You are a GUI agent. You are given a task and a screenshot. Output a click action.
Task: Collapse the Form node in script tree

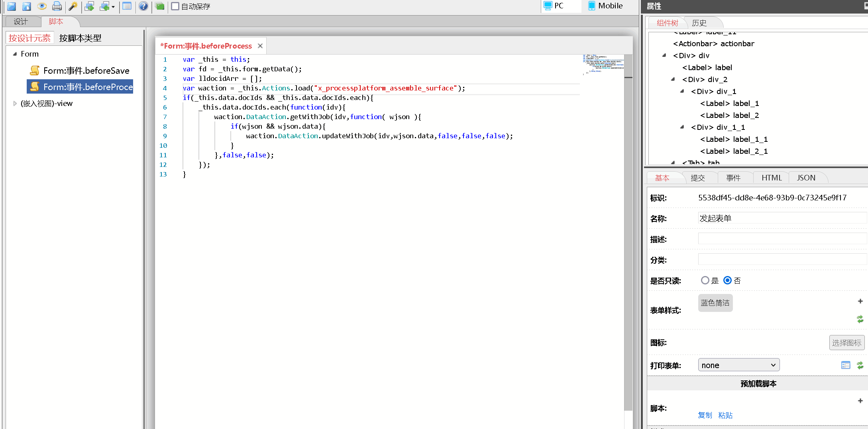click(x=15, y=54)
